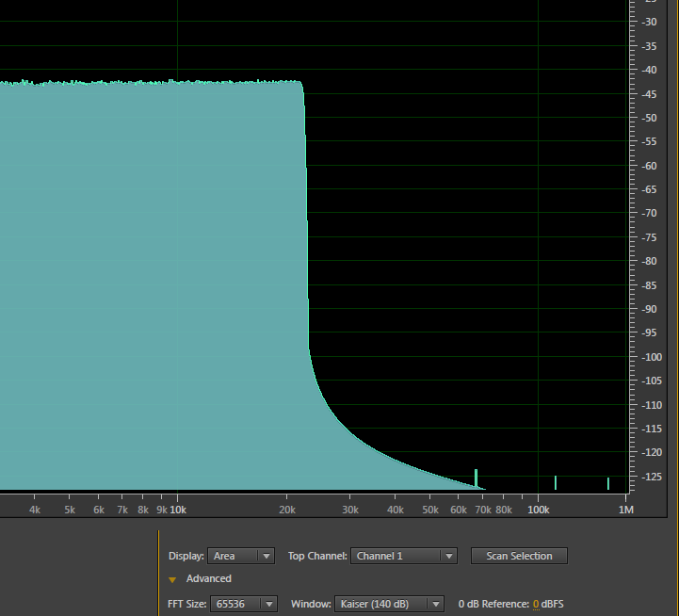
Task: Click the 4k frequency axis label
Action: (x=35, y=510)
